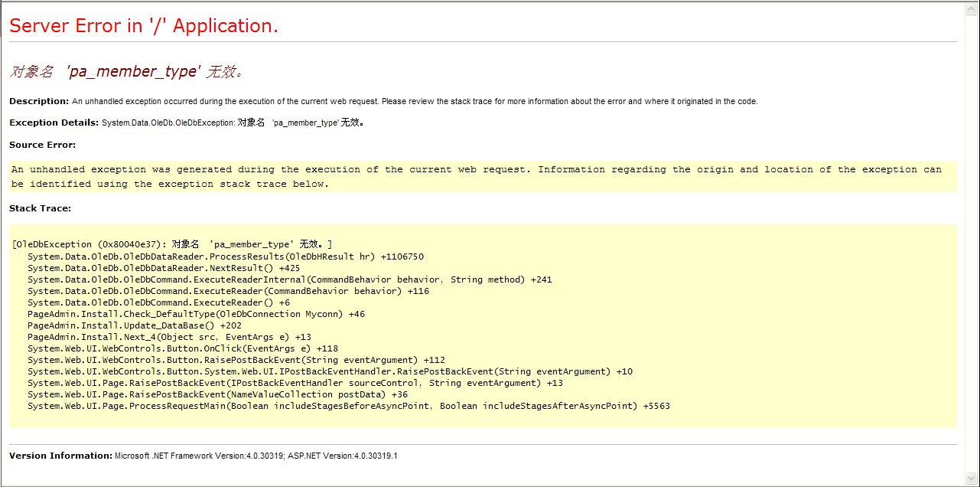Screen dimensions: 980x487
Task: Click the OleDbException (0x80040e37) stack trace line
Action: click(x=172, y=244)
